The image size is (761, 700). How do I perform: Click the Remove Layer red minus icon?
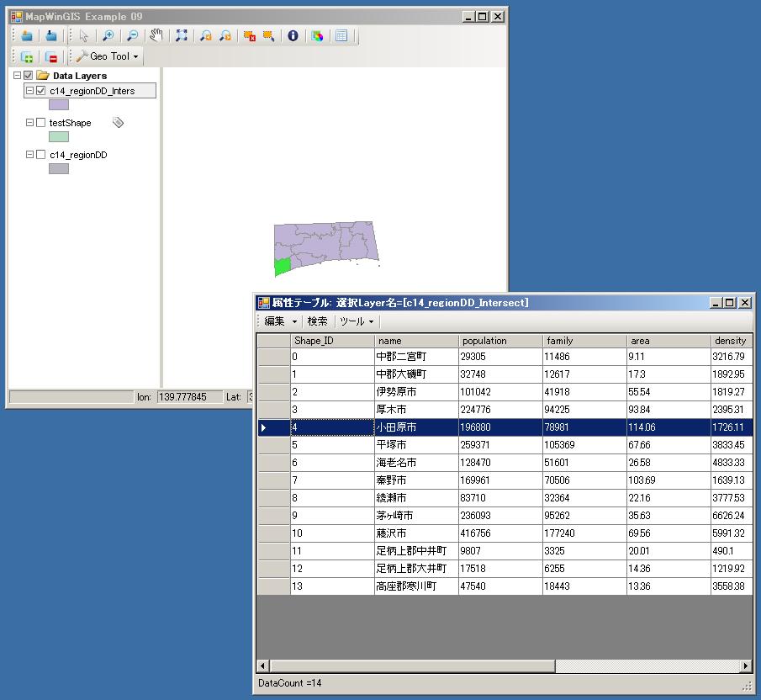click(x=51, y=57)
